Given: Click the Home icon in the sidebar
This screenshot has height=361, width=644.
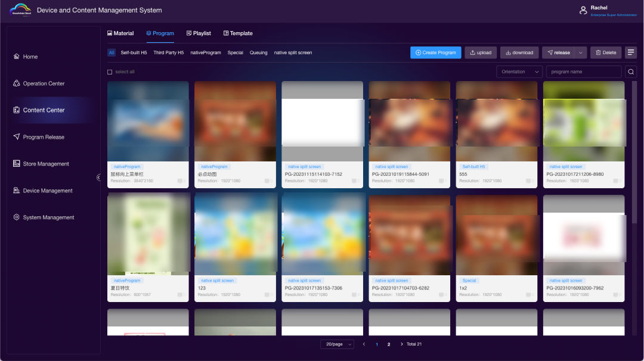Looking at the screenshot, I should tap(17, 57).
